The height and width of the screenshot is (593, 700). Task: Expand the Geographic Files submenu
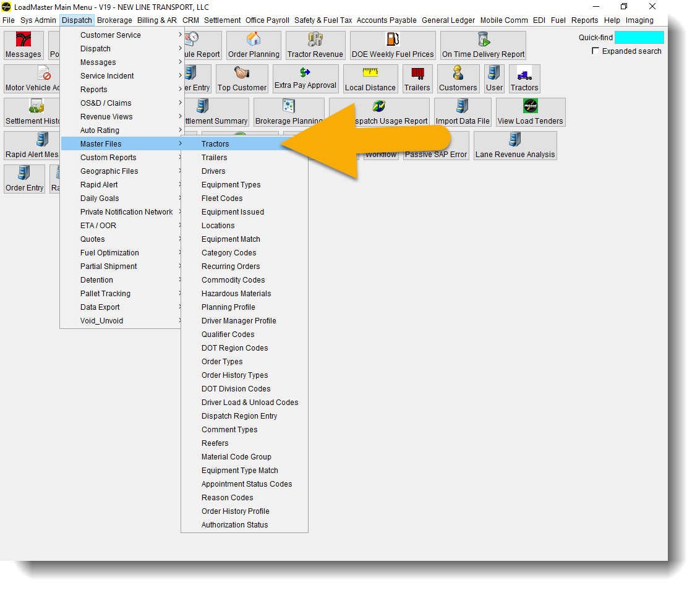pyautogui.click(x=121, y=171)
